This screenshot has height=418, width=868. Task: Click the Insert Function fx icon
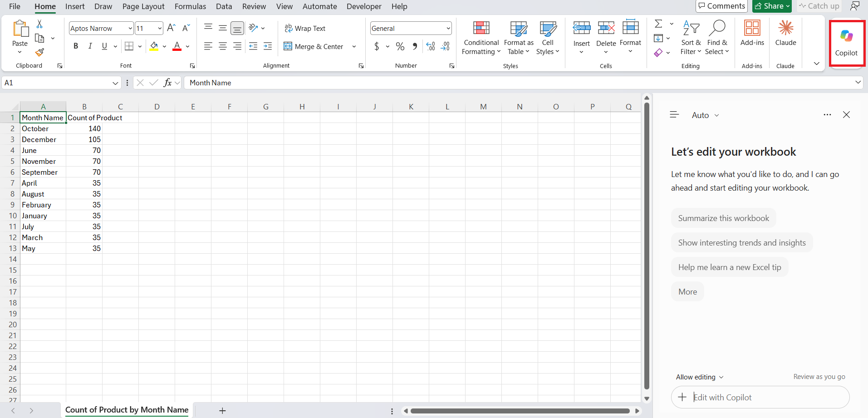click(167, 83)
